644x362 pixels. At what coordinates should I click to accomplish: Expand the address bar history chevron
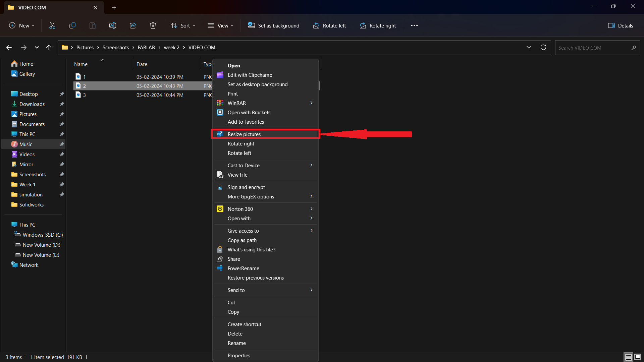(529, 48)
